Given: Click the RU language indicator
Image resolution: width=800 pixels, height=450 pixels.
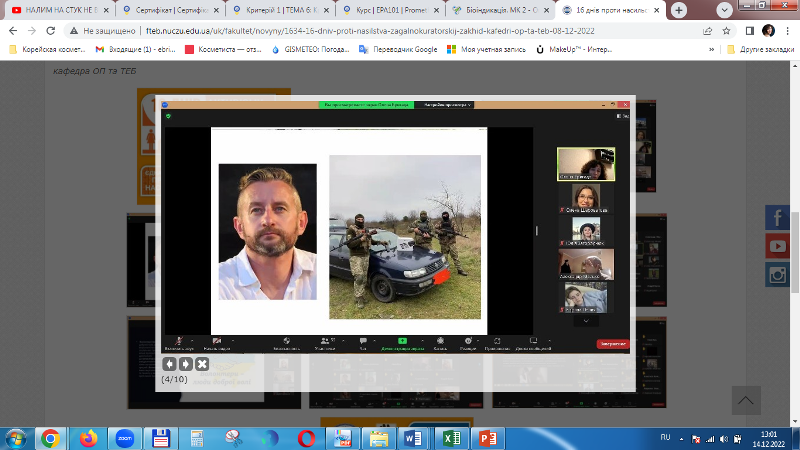Looking at the screenshot, I should click(665, 437).
